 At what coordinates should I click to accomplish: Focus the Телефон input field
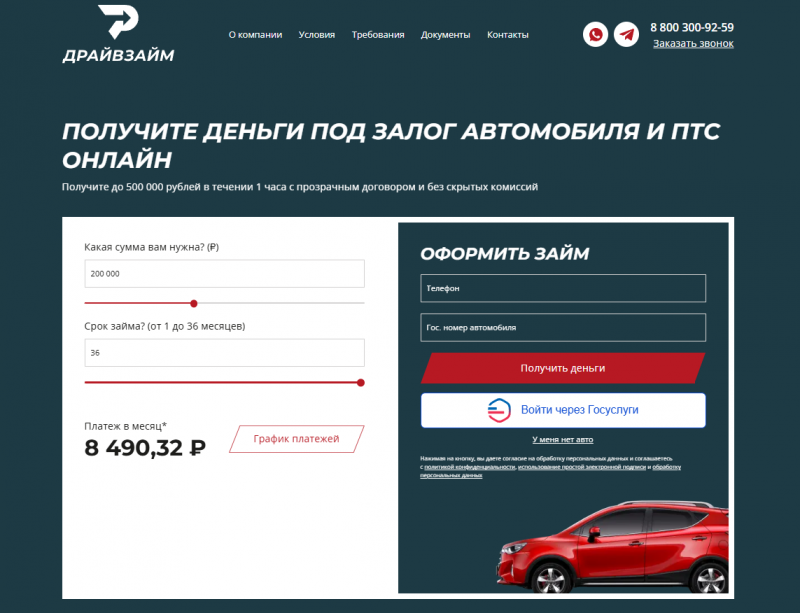563,288
